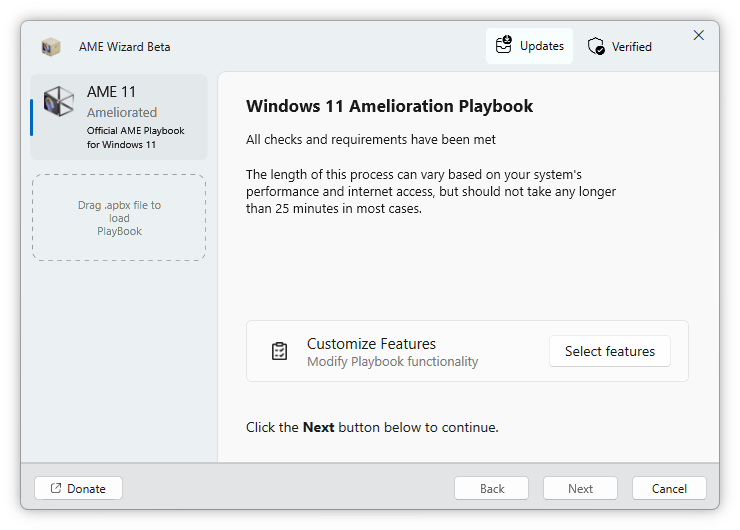Close the AME Wizard window
This screenshot has width=740, height=530.
coord(698,35)
